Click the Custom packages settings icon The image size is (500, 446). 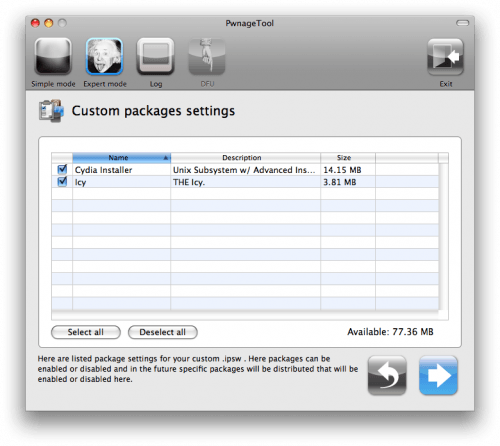point(51,111)
